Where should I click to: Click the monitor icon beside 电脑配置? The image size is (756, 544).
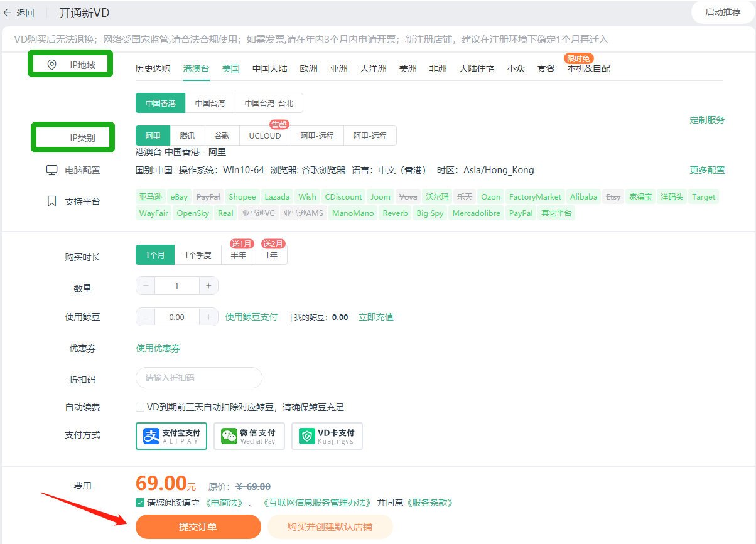tap(52, 170)
